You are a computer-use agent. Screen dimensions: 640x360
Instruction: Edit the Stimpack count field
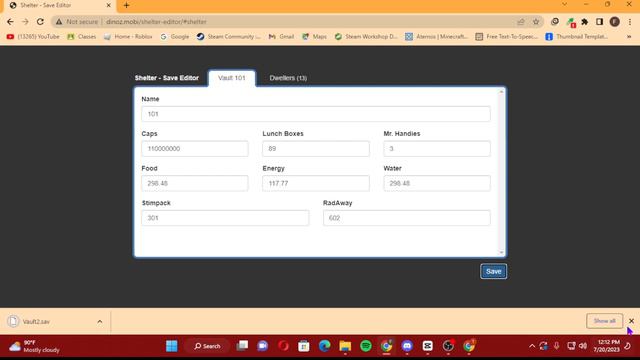[225, 218]
